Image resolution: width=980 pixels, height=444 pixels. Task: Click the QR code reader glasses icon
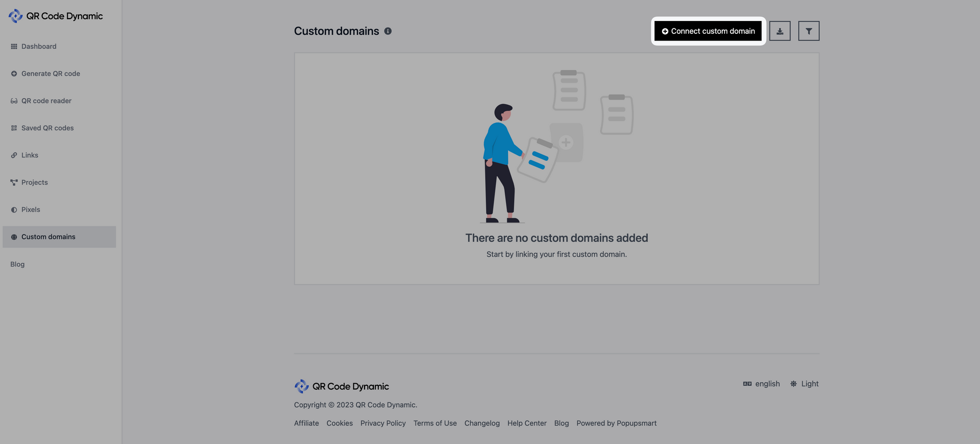pos(14,101)
